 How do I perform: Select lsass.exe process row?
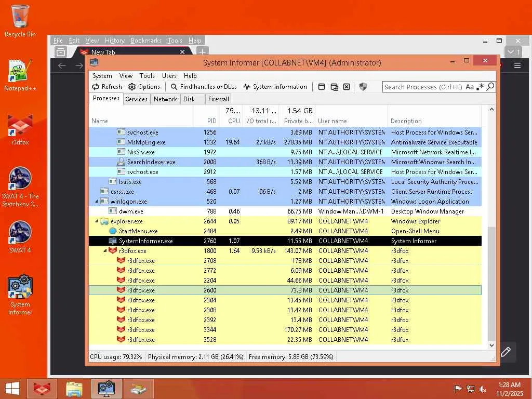tap(285, 181)
